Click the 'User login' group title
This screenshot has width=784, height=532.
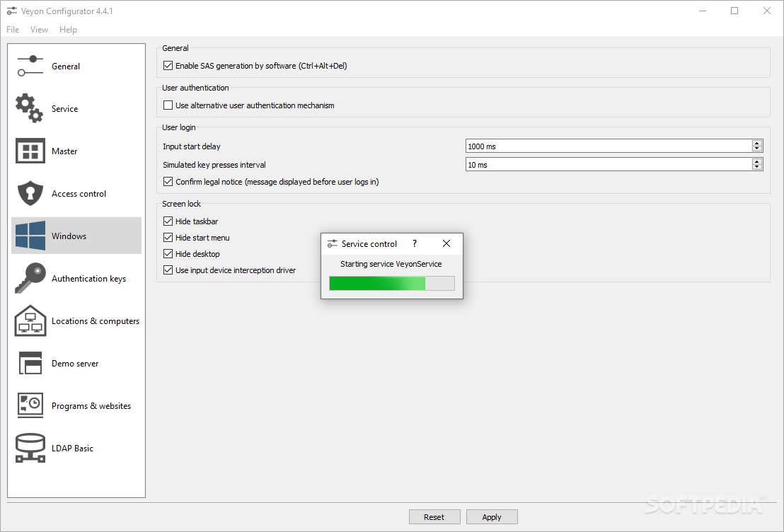pyautogui.click(x=178, y=127)
